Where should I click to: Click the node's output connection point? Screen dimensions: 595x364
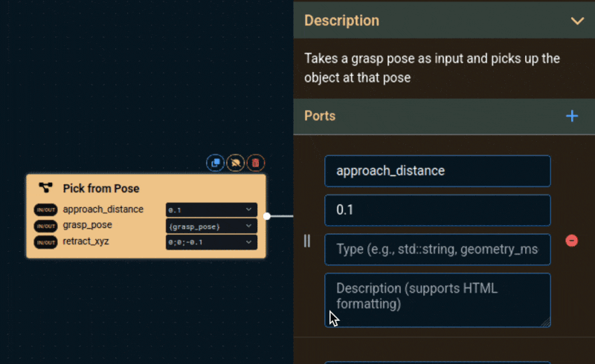point(267,216)
